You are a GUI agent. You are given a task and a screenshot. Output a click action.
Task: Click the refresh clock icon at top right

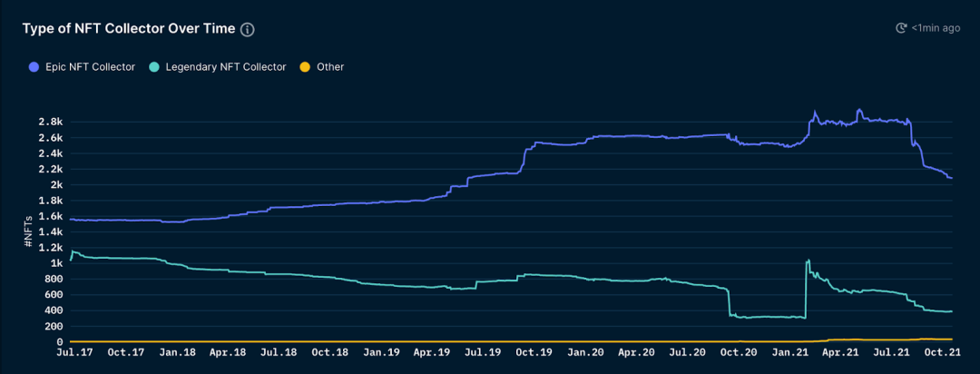coord(901,28)
